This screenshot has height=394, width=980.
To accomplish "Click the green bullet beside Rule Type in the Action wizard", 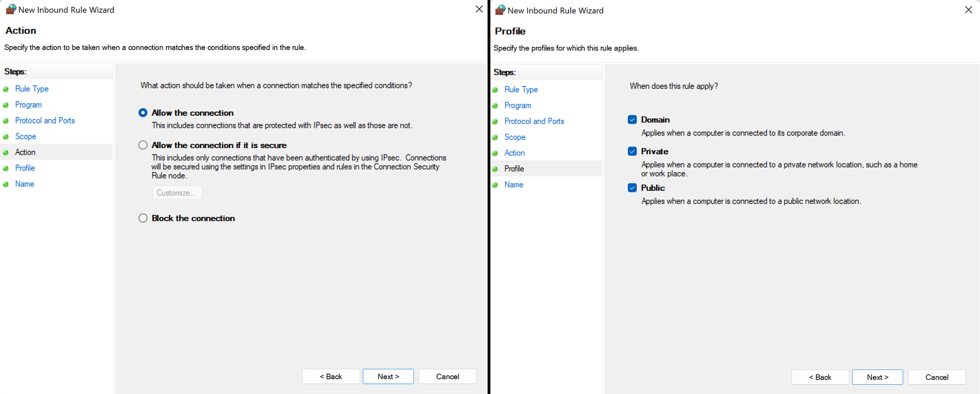I will tap(6, 89).
